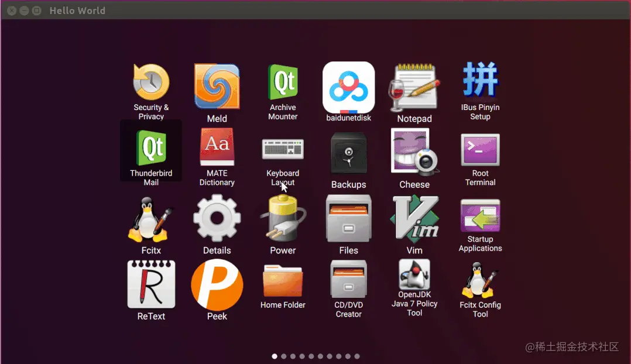Image resolution: width=631 pixels, height=364 pixels.
Task: Open OpenJDK Java 7 Policy Tool
Action: [x=414, y=274]
